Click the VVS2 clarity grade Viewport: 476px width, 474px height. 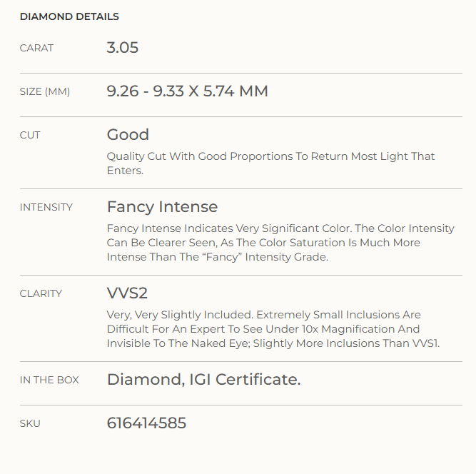[x=127, y=293]
